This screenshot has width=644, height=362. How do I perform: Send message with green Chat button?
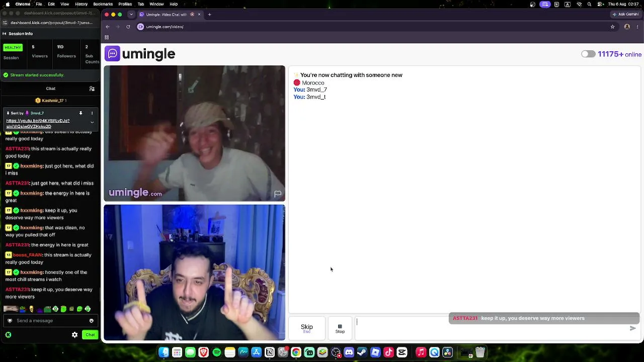(90, 335)
